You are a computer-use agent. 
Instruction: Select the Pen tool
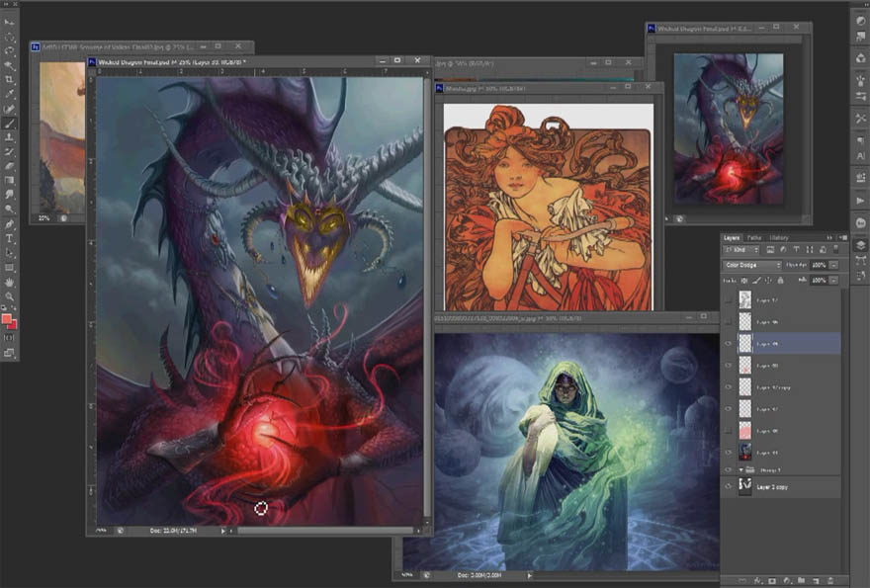click(10, 224)
